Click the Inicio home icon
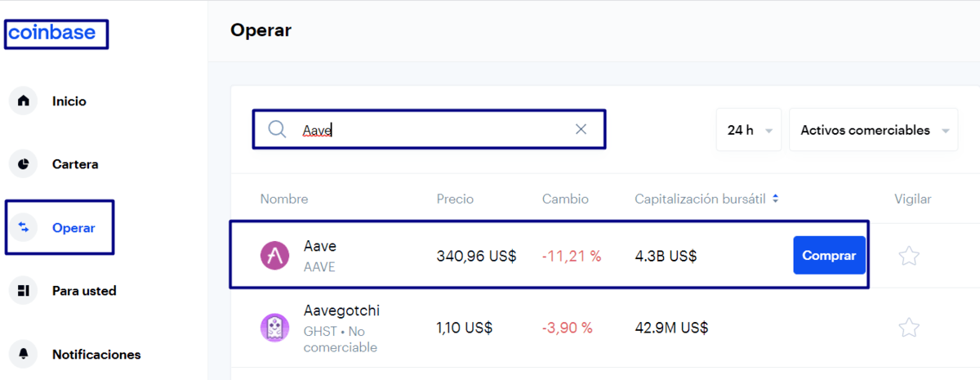980x380 pixels. point(24,101)
